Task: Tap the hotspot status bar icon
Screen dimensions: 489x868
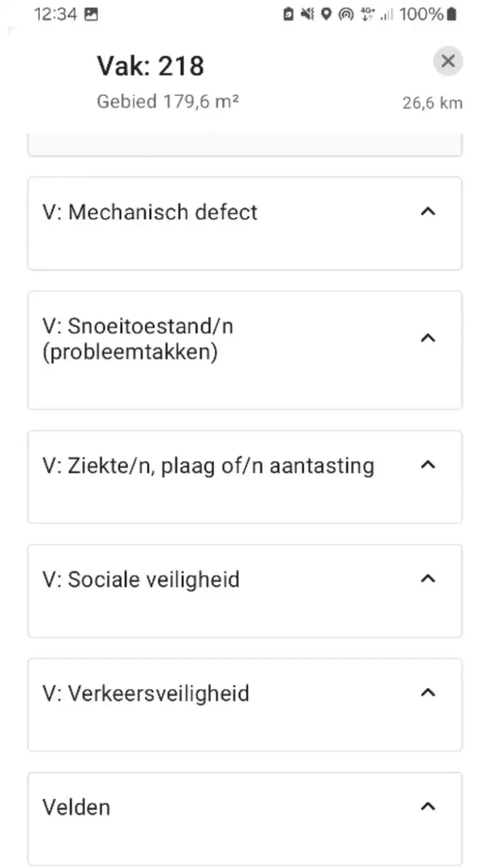Action: [x=346, y=15]
